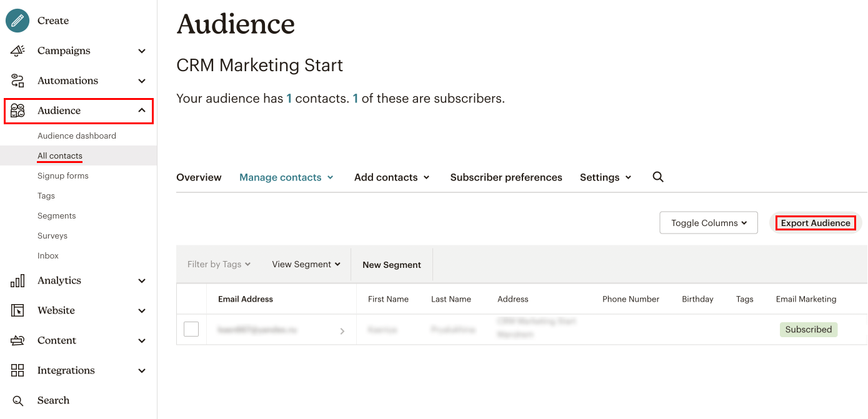Switch to the Overview tab
This screenshot has width=868, height=419.
click(x=199, y=177)
